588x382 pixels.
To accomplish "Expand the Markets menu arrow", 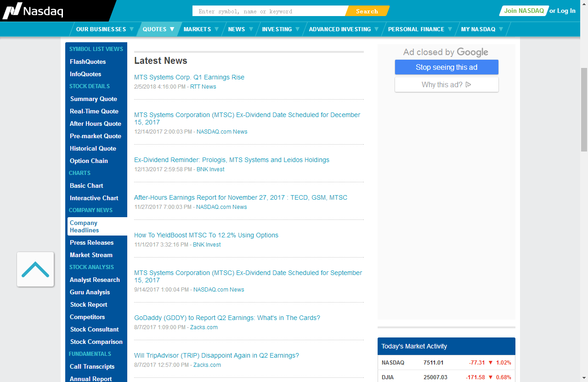I will 217,29.
